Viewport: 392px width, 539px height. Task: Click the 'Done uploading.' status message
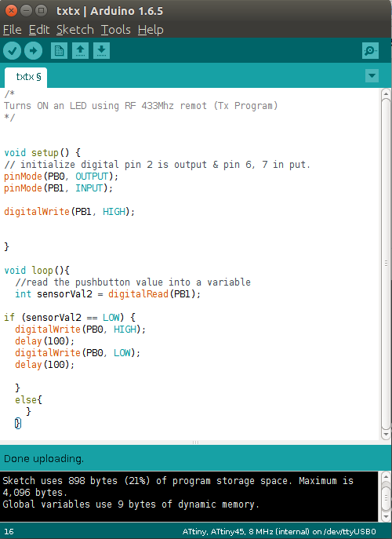[44, 458]
